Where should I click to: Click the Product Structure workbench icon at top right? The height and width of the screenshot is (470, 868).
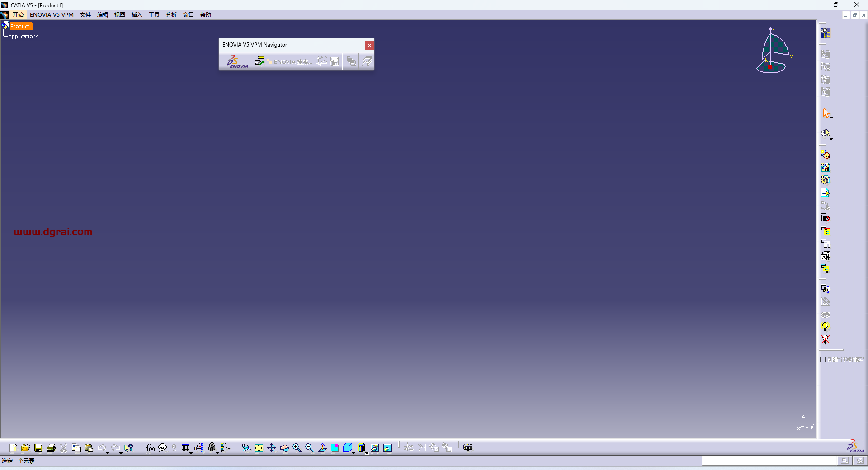tap(826, 33)
